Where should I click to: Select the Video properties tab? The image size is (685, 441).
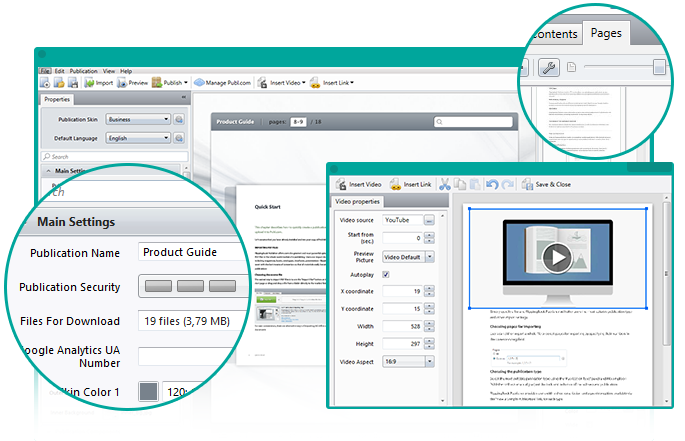click(x=357, y=201)
